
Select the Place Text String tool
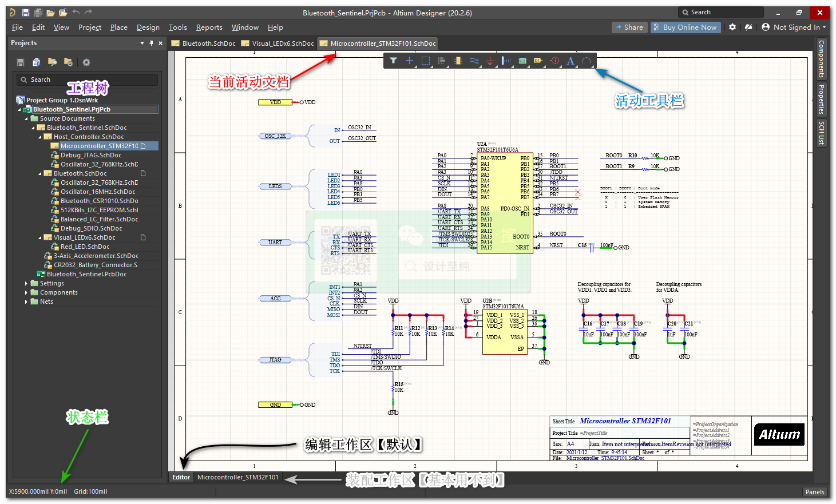point(570,61)
